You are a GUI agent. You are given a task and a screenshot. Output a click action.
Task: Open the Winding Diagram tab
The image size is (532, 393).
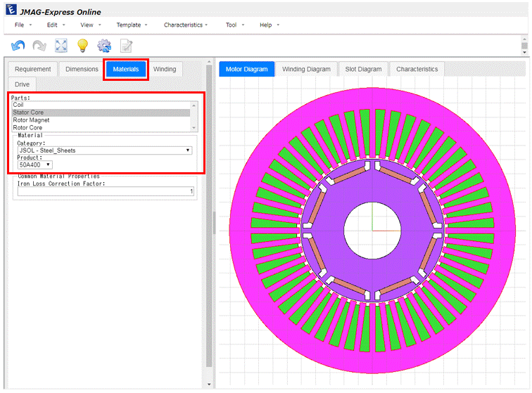click(x=306, y=69)
